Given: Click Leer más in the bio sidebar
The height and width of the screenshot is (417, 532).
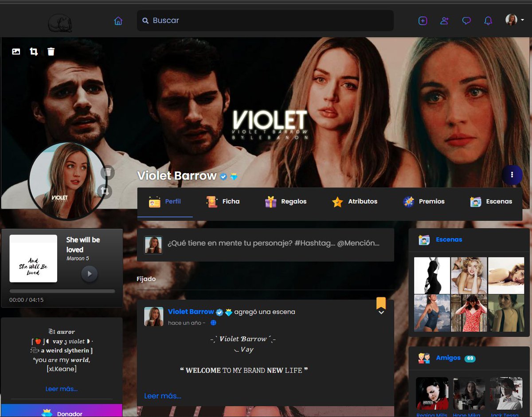Looking at the screenshot, I should 62,389.
